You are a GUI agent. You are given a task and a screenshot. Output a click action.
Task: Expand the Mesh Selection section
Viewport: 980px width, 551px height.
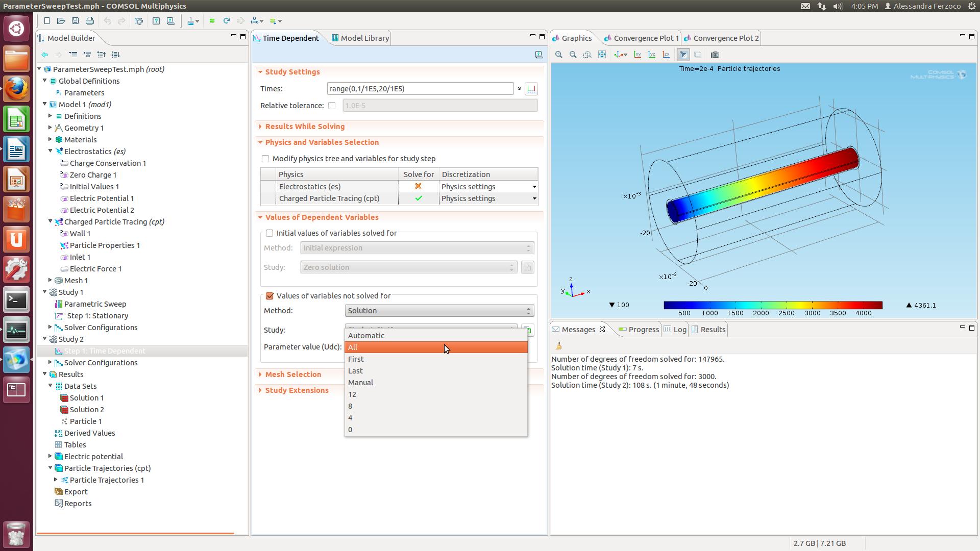coord(293,374)
